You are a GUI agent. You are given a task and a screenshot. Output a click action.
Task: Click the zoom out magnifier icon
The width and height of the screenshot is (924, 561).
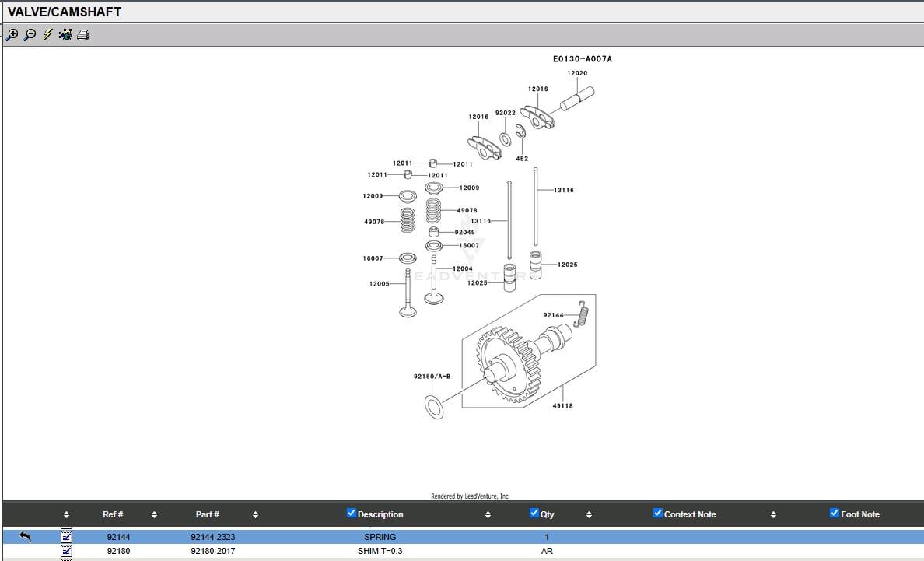click(x=30, y=35)
